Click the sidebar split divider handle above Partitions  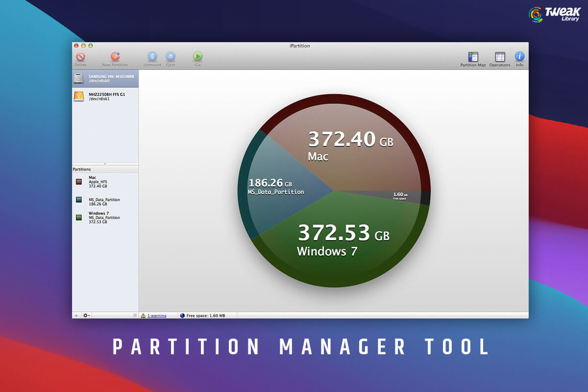point(105,163)
